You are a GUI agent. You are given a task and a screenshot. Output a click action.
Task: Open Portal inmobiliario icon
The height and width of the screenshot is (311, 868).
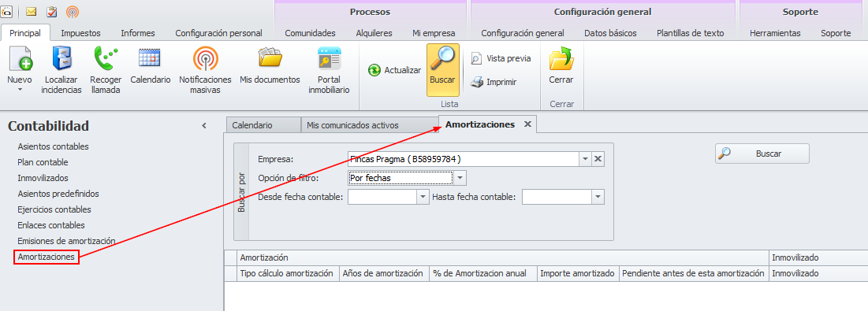point(330,58)
